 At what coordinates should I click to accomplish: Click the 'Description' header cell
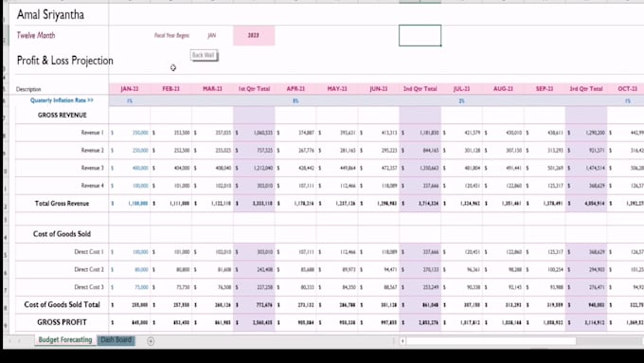28,89
